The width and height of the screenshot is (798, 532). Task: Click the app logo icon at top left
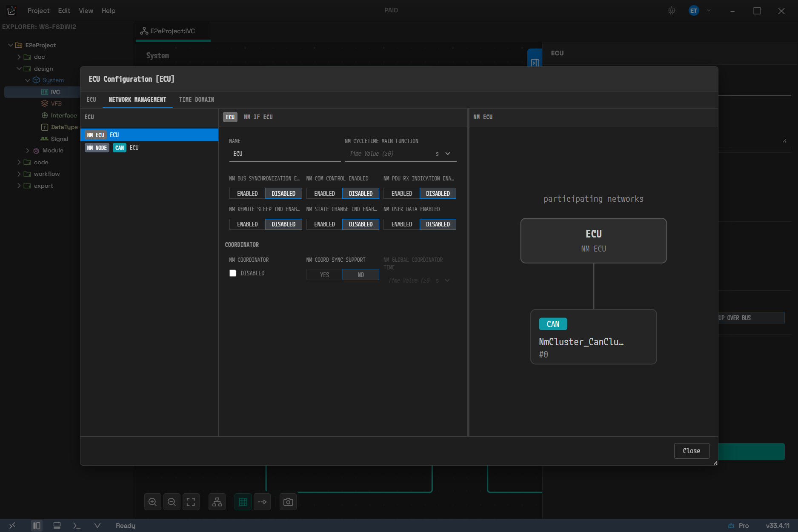point(11,11)
